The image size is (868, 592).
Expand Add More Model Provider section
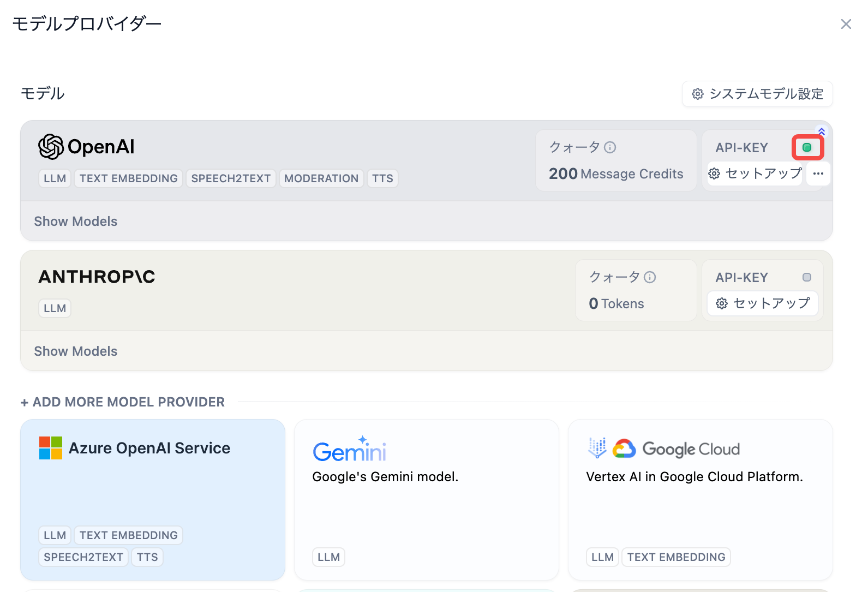coord(123,402)
